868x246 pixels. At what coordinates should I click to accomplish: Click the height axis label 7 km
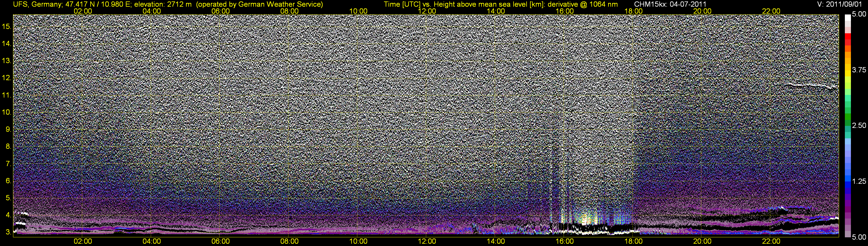pyautogui.click(x=8, y=164)
